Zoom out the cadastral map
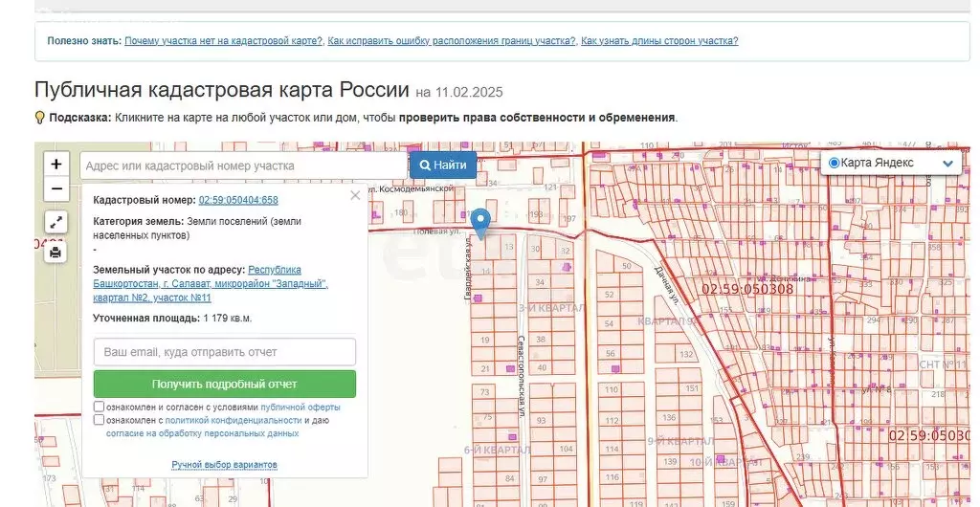Image resolution: width=980 pixels, height=507 pixels. (56, 188)
